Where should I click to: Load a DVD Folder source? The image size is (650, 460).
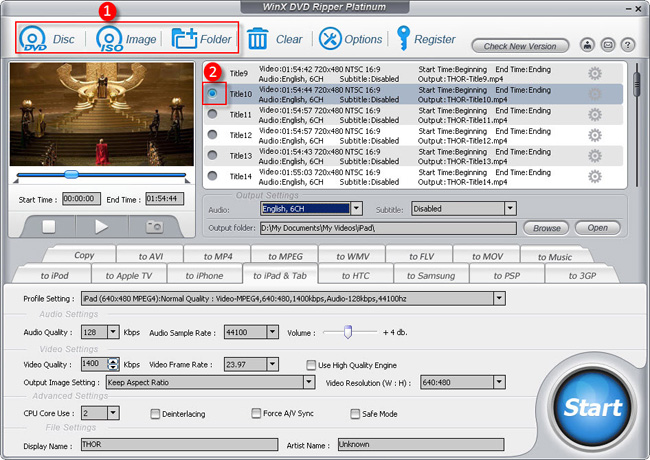point(201,39)
